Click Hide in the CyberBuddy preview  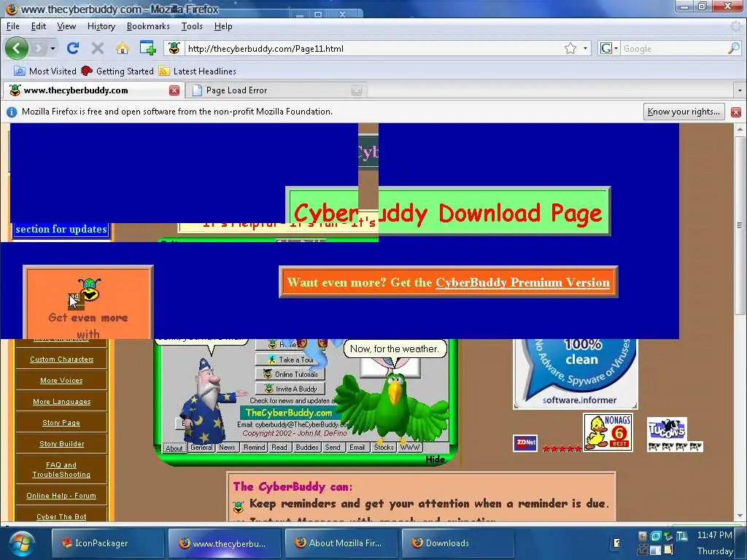[435, 459]
